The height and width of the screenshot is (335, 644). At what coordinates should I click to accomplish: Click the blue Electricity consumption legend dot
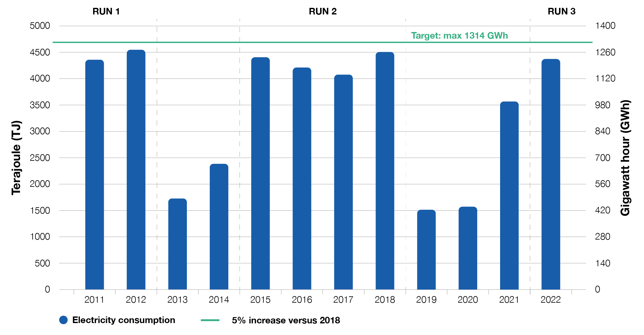pyautogui.click(x=63, y=320)
